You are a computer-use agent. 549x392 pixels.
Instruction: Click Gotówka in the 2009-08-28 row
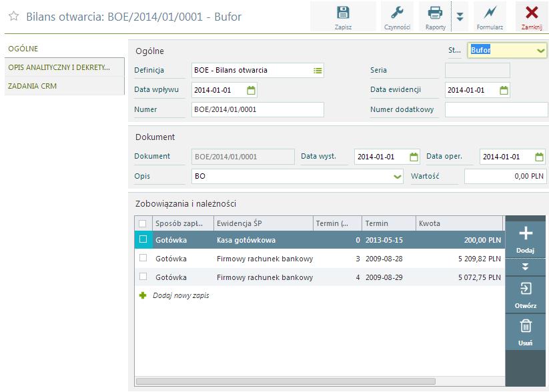[171, 259]
